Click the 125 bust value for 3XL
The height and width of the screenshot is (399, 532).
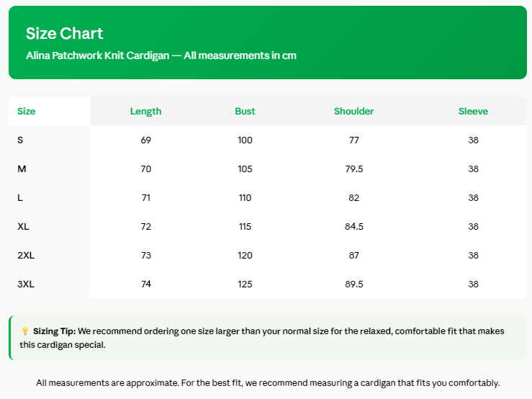[245, 284]
